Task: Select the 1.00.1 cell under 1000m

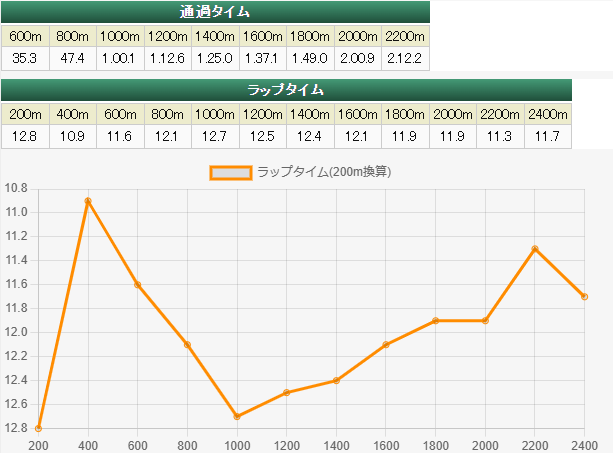Action: pyautogui.click(x=120, y=59)
